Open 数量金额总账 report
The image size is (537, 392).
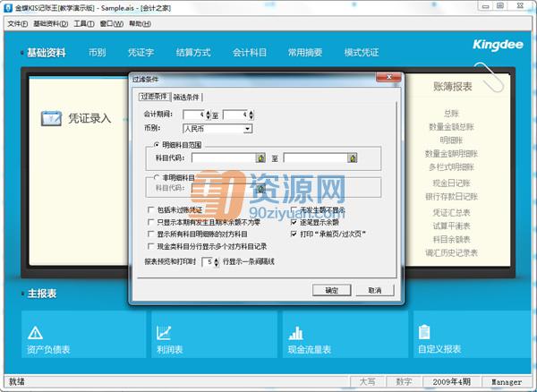pos(451,127)
